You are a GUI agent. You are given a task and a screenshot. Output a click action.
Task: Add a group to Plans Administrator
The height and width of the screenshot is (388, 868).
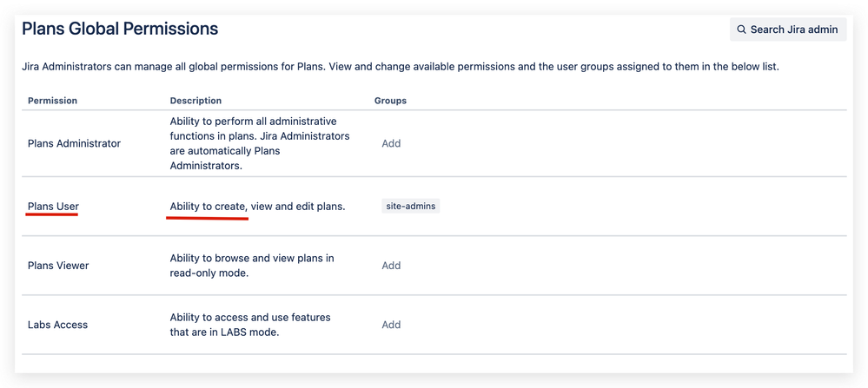[x=391, y=143]
